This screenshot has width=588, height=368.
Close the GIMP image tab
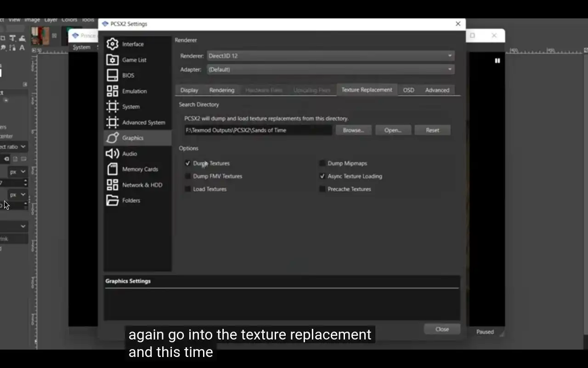coord(54,35)
